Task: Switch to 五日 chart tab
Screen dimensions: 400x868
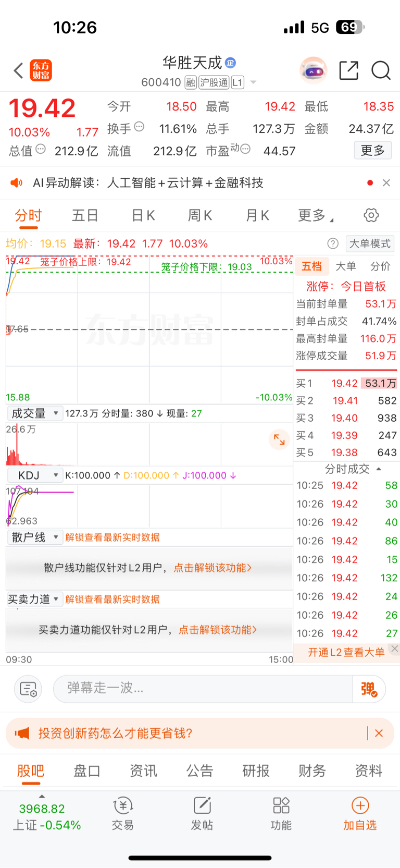Action: [85, 215]
